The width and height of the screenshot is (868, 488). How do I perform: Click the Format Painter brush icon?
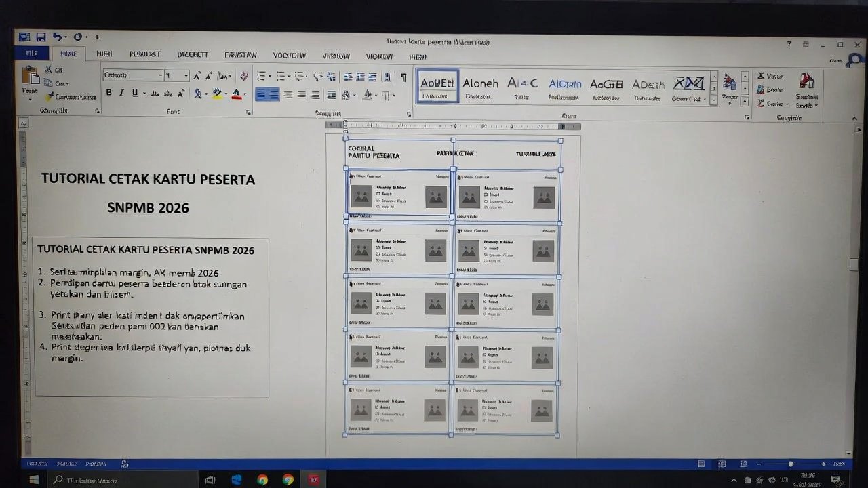coord(49,97)
